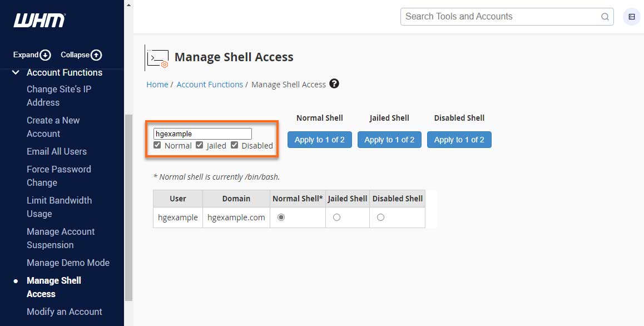Open Change Site's IP Address
644x326 pixels.
point(59,96)
